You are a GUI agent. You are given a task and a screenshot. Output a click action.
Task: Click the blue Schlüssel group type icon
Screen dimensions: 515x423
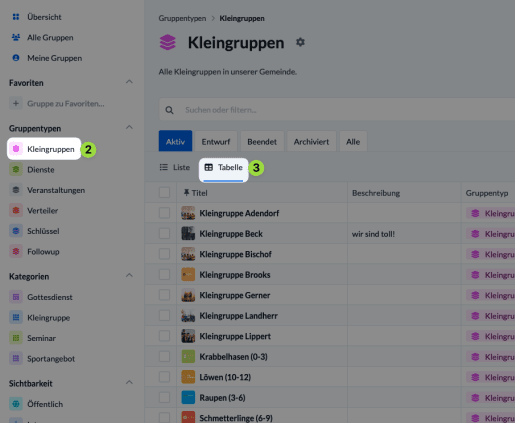[x=16, y=231]
